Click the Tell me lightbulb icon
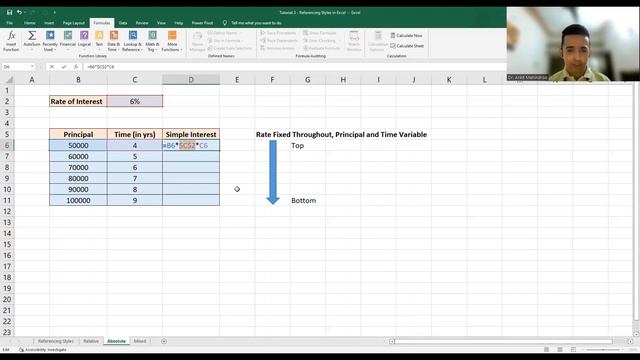This screenshot has width=640, height=360. point(224,23)
